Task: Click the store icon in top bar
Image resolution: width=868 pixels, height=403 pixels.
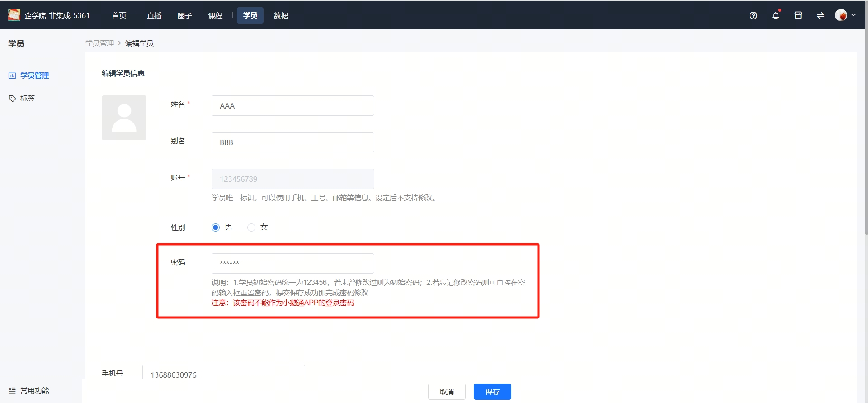Action: pyautogui.click(x=798, y=15)
